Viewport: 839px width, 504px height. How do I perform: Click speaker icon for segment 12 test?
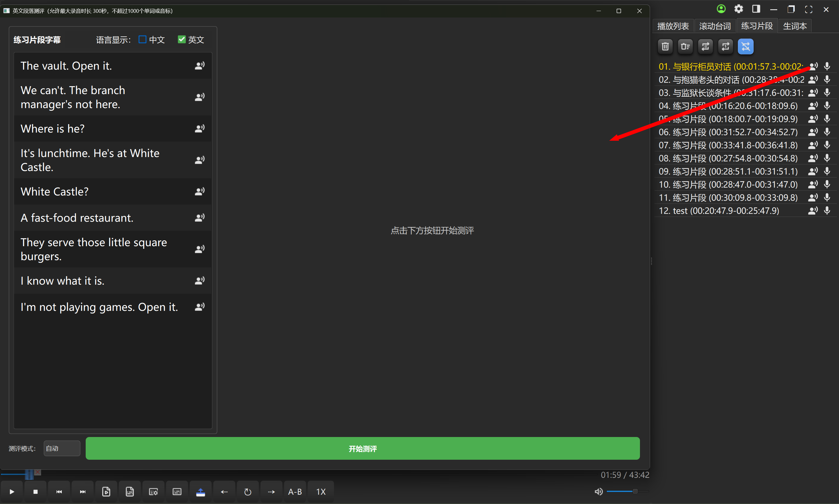[812, 211]
